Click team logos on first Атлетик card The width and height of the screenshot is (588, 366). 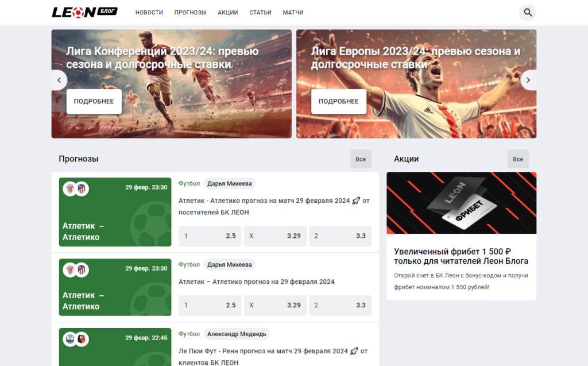[76, 188]
